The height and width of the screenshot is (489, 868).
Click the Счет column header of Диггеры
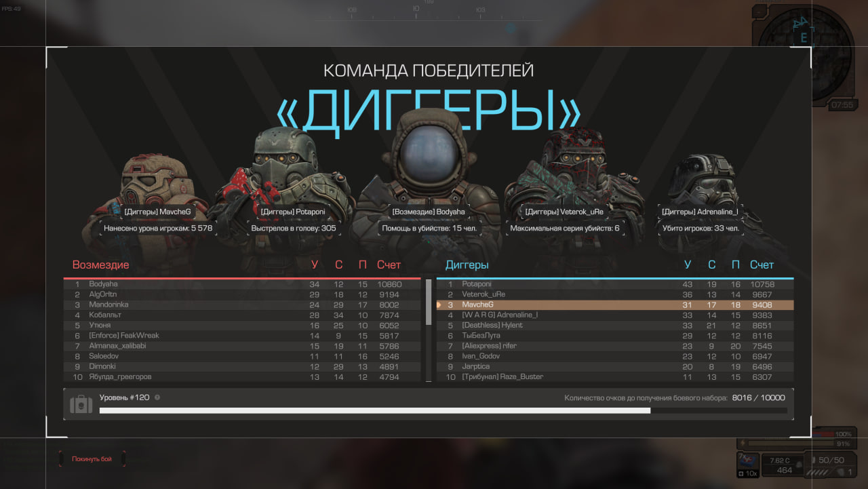(762, 265)
